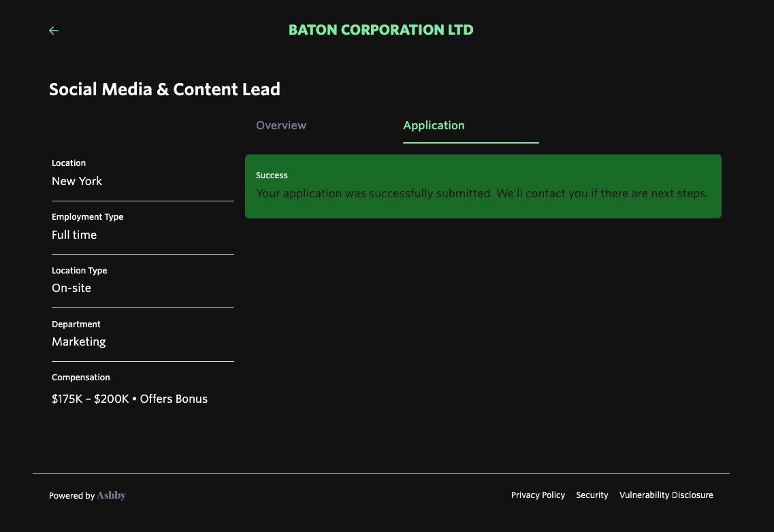Click the Compensation label
774x532 pixels.
coord(81,378)
